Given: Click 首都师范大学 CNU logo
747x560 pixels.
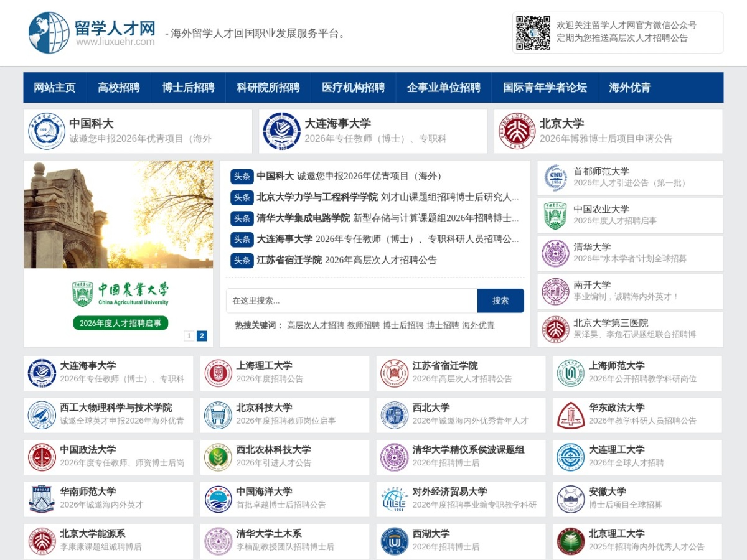Looking at the screenshot, I should (x=555, y=177).
